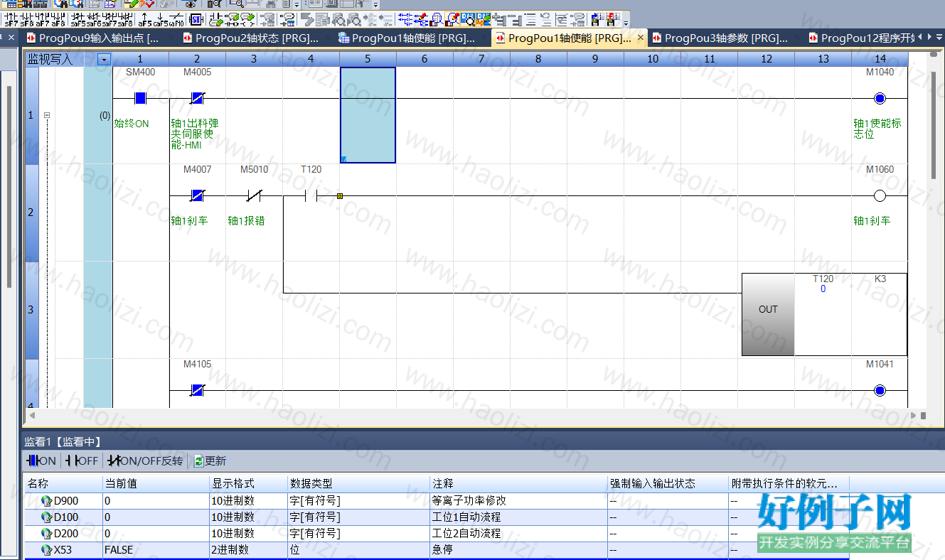The height and width of the screenshot is (560, 945).
Task: Select the 等离子功率修改 comment cell
Action: click(518, 500)
